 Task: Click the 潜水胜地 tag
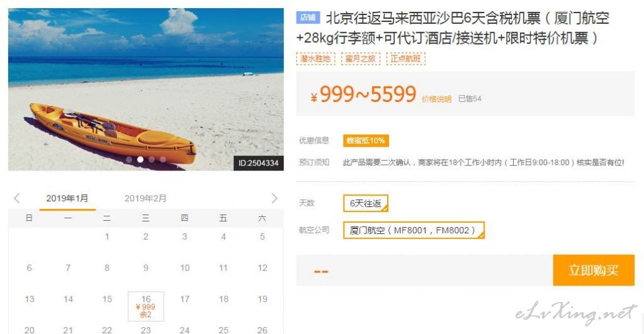point(315,58)
